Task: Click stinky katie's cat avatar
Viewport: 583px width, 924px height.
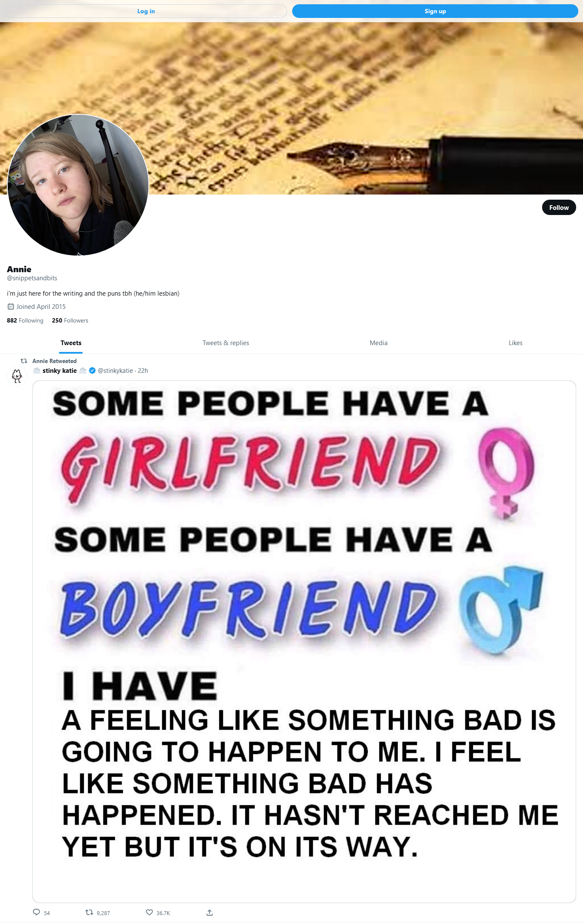Action: tap(17, 376)
